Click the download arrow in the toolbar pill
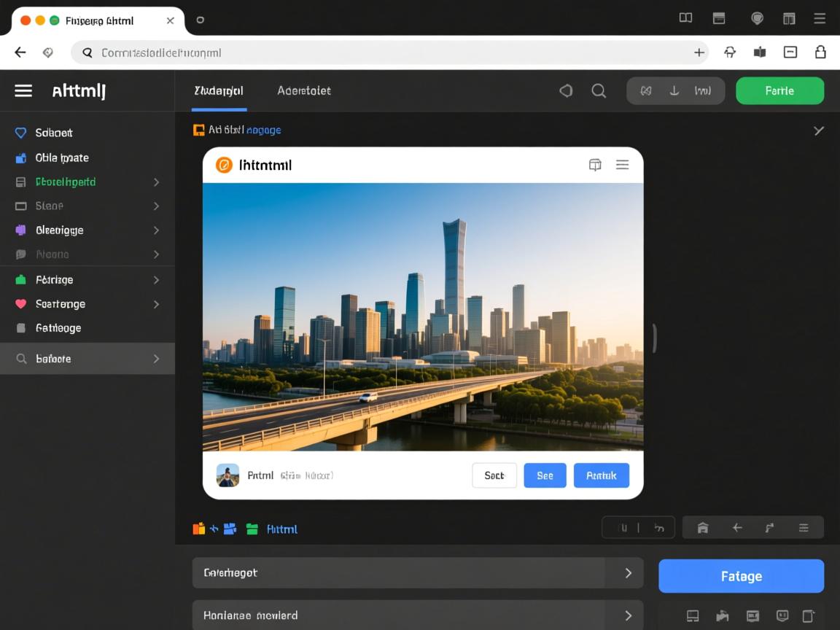The width and height of the screenshot is (840, 630). (x=674, y=90)
